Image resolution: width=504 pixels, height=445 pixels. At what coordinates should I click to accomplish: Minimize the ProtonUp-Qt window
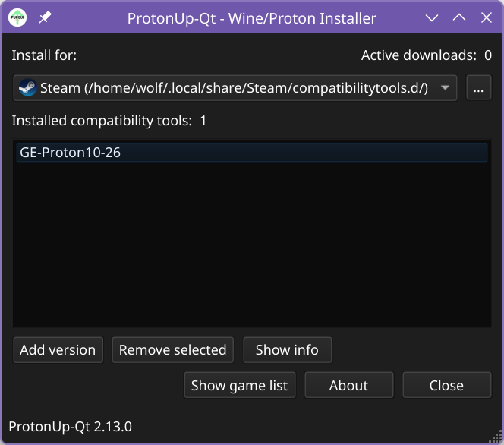point(432,18)
